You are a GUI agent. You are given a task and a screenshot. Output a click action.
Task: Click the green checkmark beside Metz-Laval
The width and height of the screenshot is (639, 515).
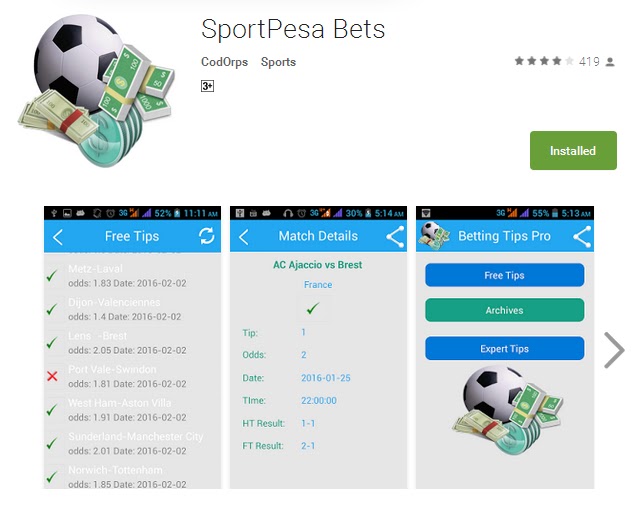(x=52, y=276)
